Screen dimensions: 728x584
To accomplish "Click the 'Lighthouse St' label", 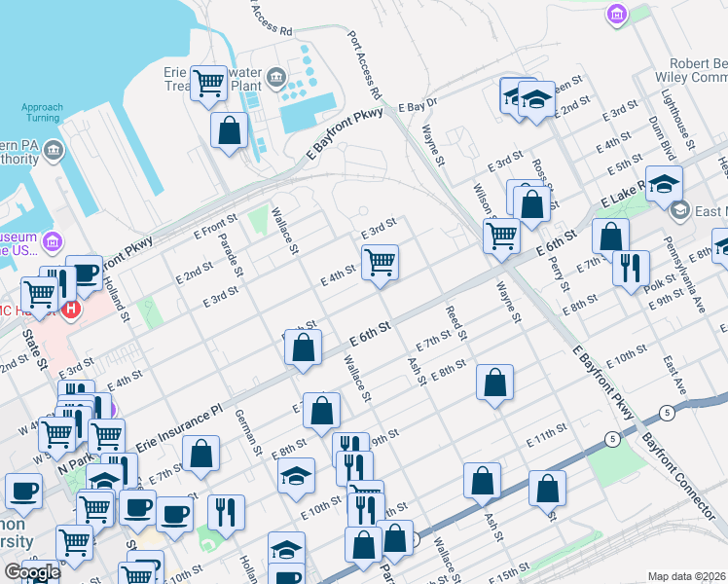I will pos(678,119).
